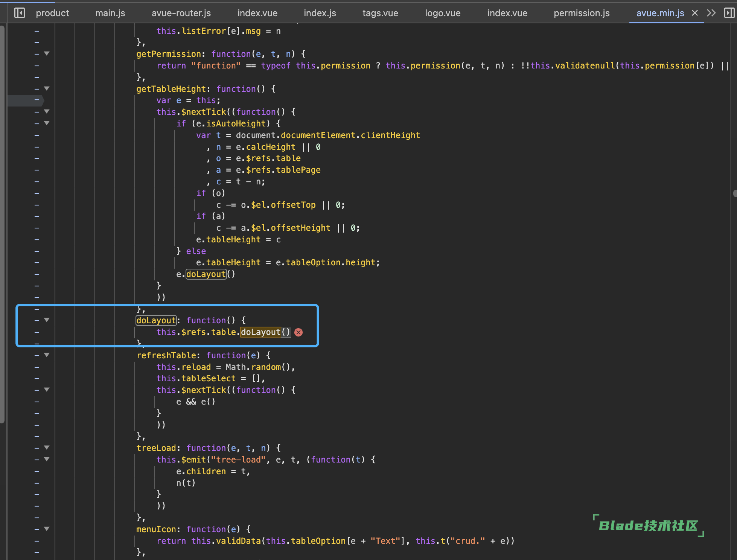Select the logo.vue tab

pos(443,13)
